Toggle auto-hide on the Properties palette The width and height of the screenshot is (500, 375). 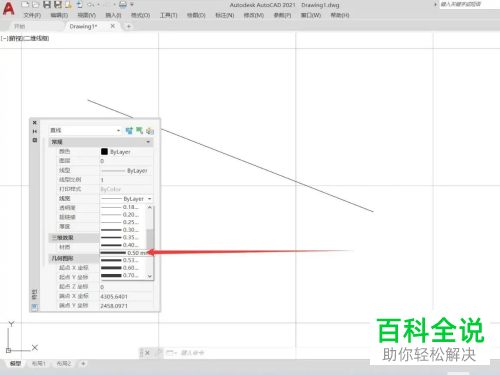[x=35, y=131]
